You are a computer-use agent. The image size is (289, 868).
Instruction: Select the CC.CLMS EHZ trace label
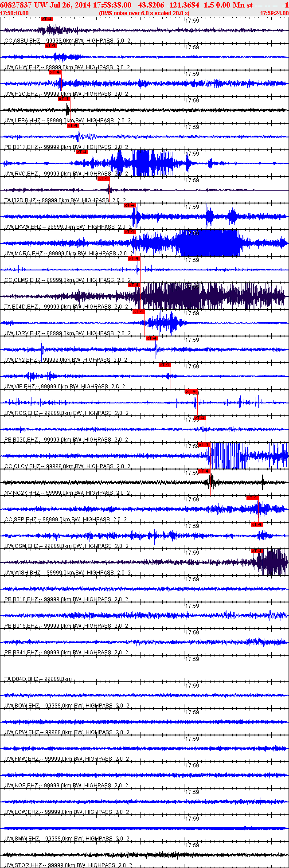pos(67,280)
